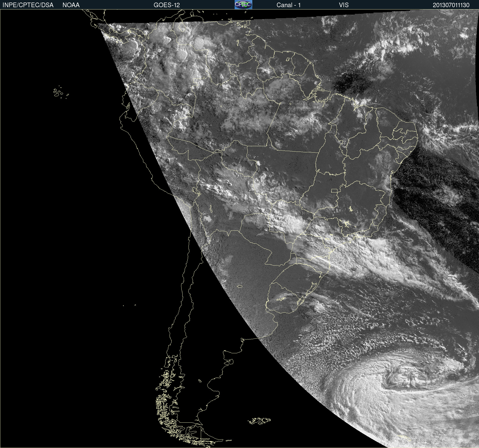Select the 201307011130 timestamp
The width and height of the screenshot is (479, 448).
coord(451,5)
